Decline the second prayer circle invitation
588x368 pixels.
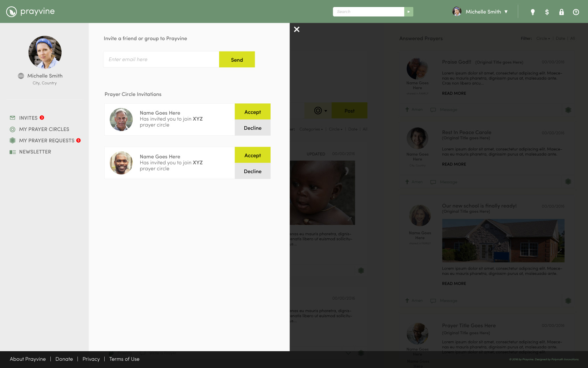point(253,171)
